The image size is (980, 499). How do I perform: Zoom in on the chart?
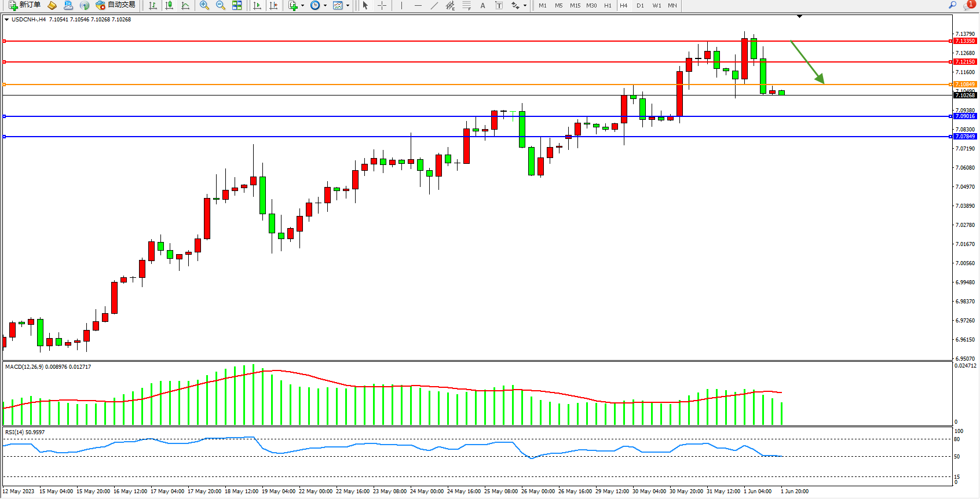[x=204, y=5]
